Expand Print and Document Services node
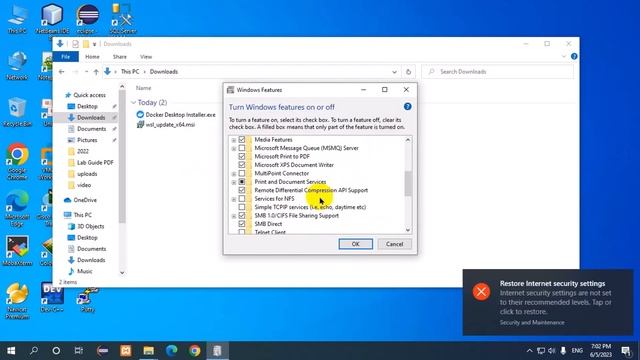Viewport: 640px width, 360px height. (234, 182)
